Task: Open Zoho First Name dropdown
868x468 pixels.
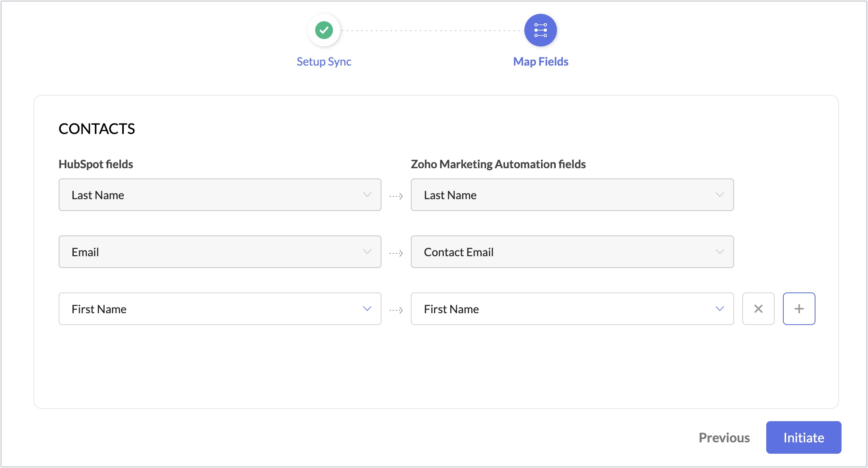Action: (572, 309)
